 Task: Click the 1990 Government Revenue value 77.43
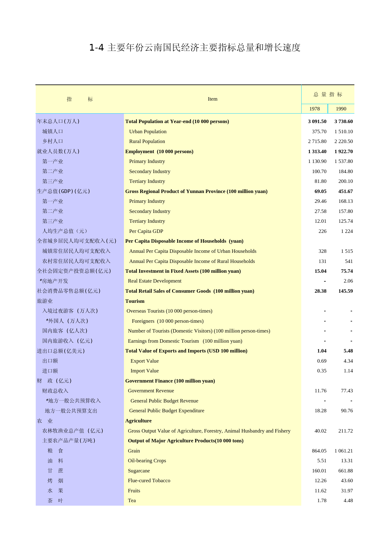tap(347, 391)
